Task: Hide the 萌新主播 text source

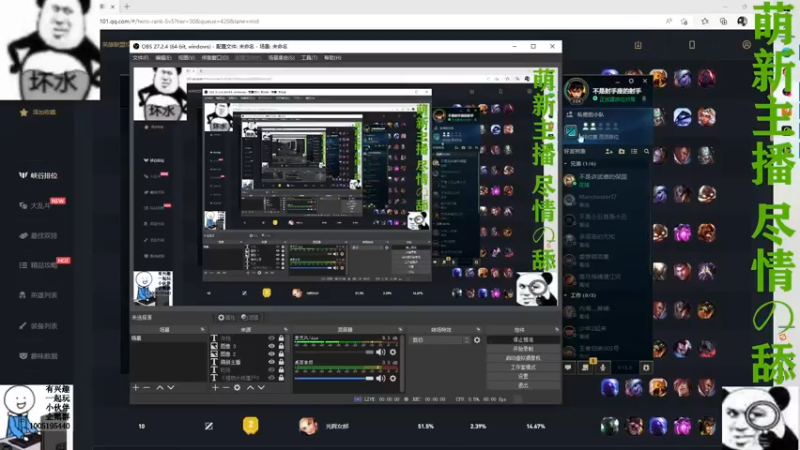Action: tap(271, 362)
